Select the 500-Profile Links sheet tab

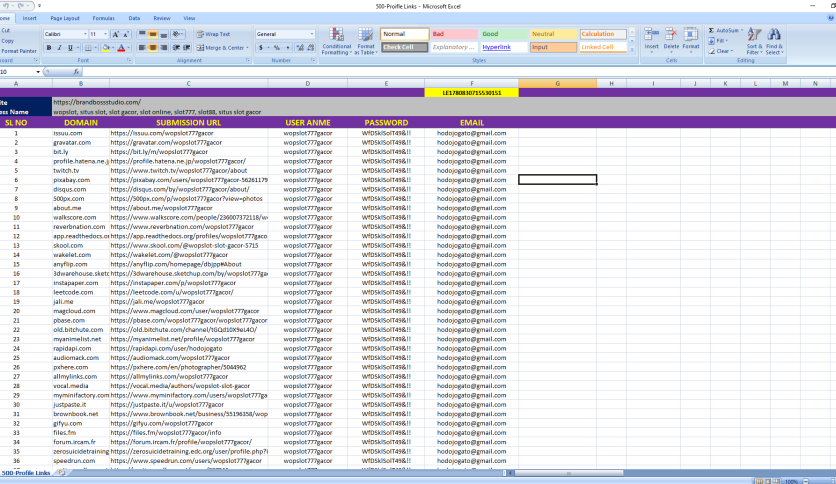[x=26, y=473]
